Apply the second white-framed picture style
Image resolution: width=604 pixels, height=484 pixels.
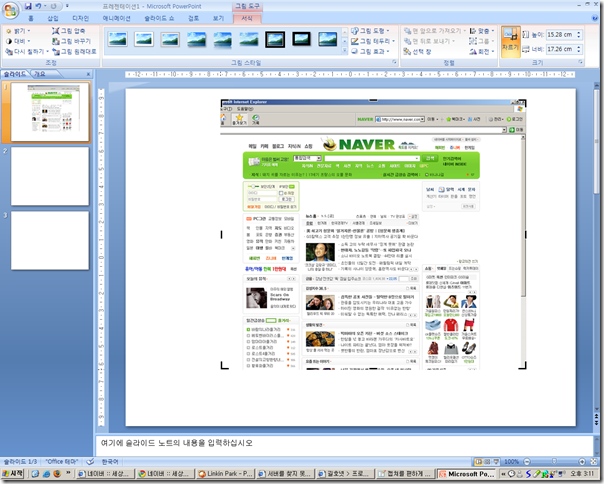144,39
